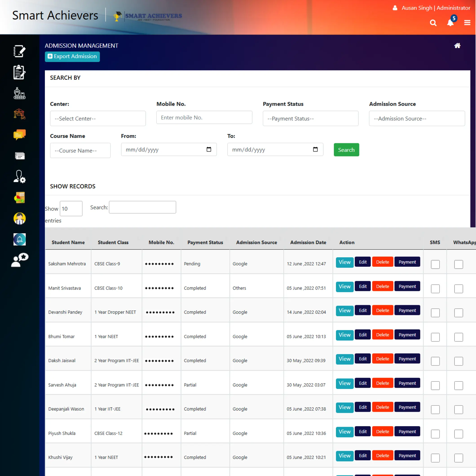Click the notification bell icon
This screenshot has height=476, width=476.
click(x=450, y=23)
